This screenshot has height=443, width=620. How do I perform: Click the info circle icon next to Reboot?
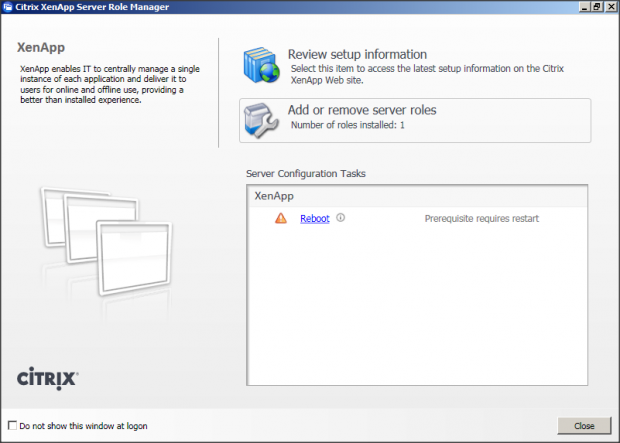coord(340,218)
